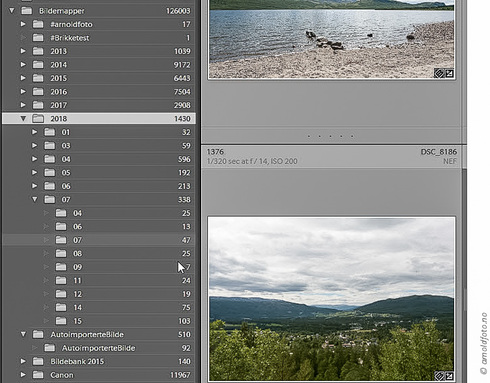Viewport: 490px width, 383px height.
Task: Click the 2016 folder icon
Action: [38, 91]
